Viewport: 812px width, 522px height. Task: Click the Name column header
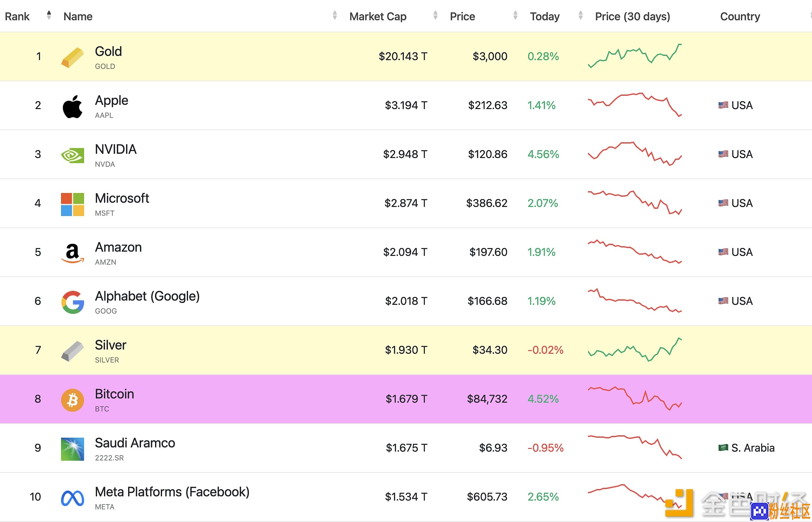pos(78,16)
